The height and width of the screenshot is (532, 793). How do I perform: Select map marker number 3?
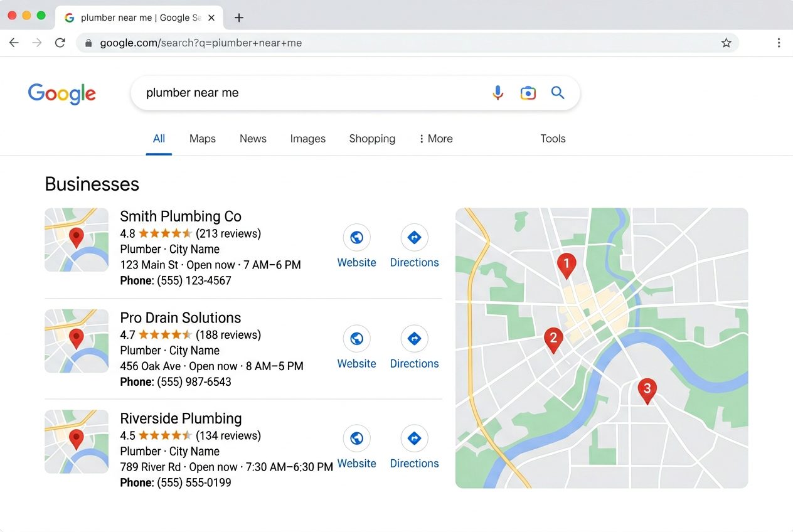click(x=647, y=389)
